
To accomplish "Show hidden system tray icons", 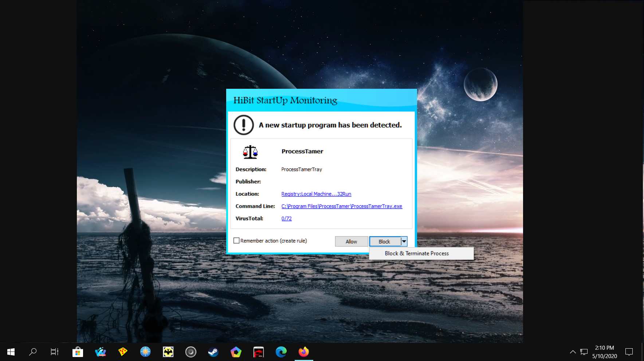I will tap(573, 352).
